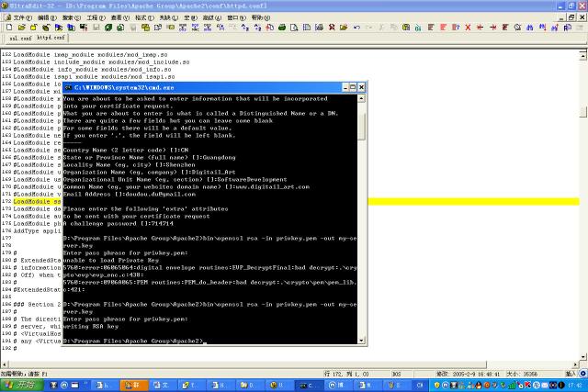Click the orange highlighted taskbar button
This screenshot has width=588, height=392.
(x=134, y=385)
